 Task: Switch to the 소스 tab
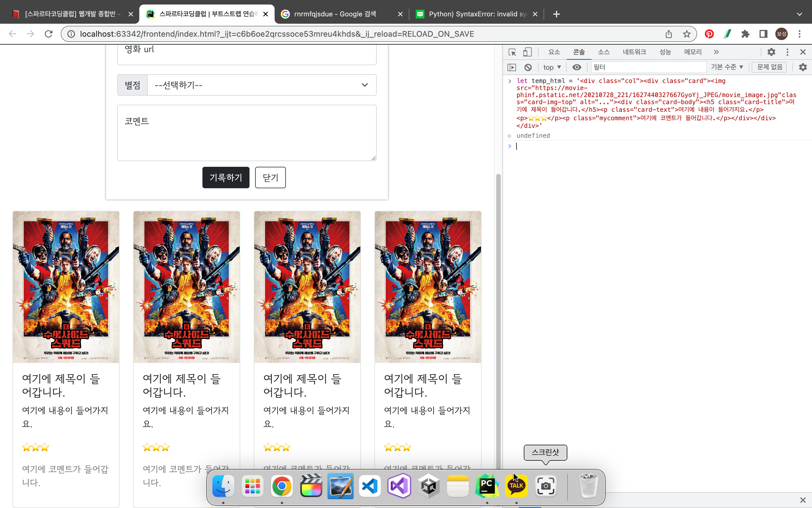click(x=604, y=52)
